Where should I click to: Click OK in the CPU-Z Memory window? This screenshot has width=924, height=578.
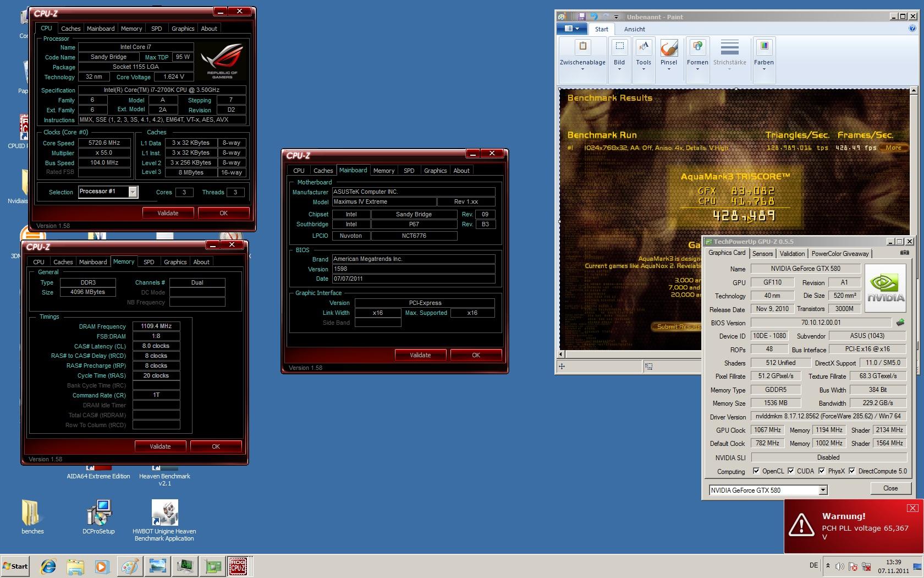pos(216,446)
